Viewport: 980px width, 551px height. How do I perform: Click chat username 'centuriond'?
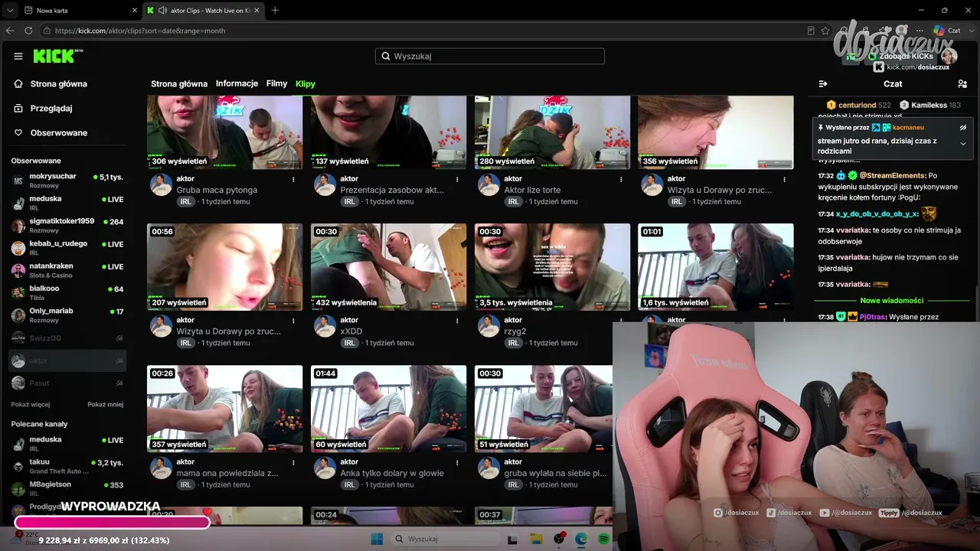click(x=857, y=105)
